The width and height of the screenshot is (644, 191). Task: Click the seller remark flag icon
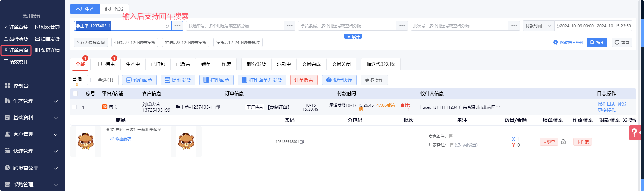(451, 136)
